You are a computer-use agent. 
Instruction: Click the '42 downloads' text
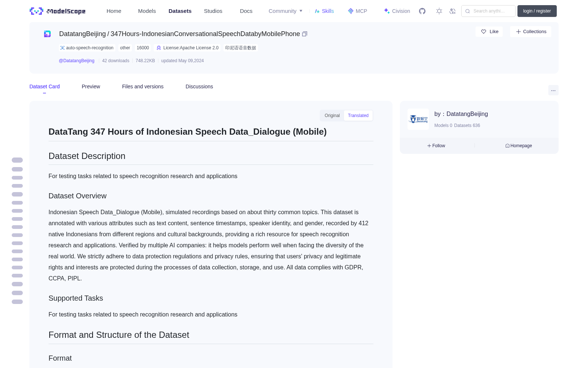[x=116, y=61]
